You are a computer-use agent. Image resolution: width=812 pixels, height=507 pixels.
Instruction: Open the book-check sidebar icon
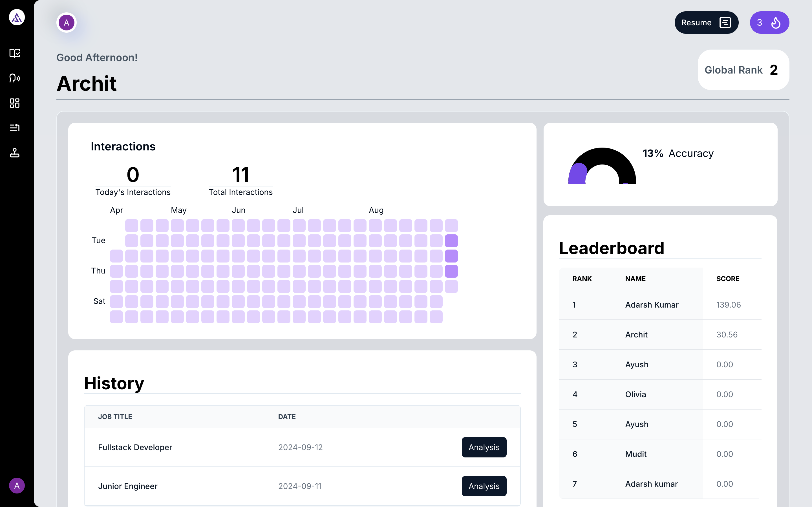point(15,53)
